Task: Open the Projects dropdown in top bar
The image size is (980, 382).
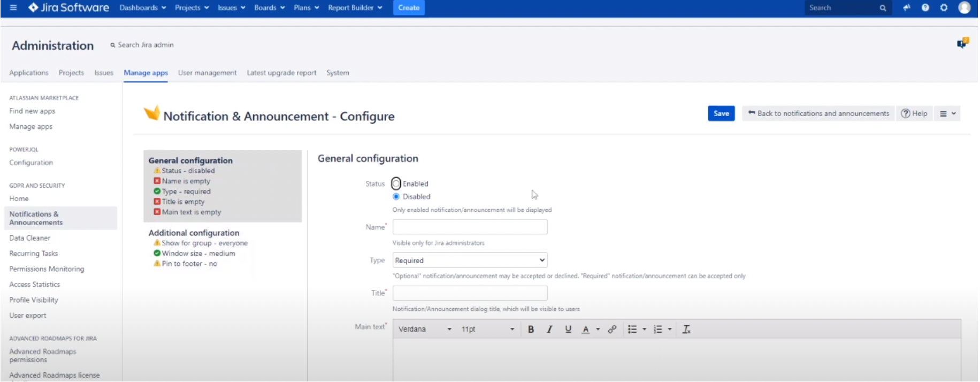Action: [192, 7]
